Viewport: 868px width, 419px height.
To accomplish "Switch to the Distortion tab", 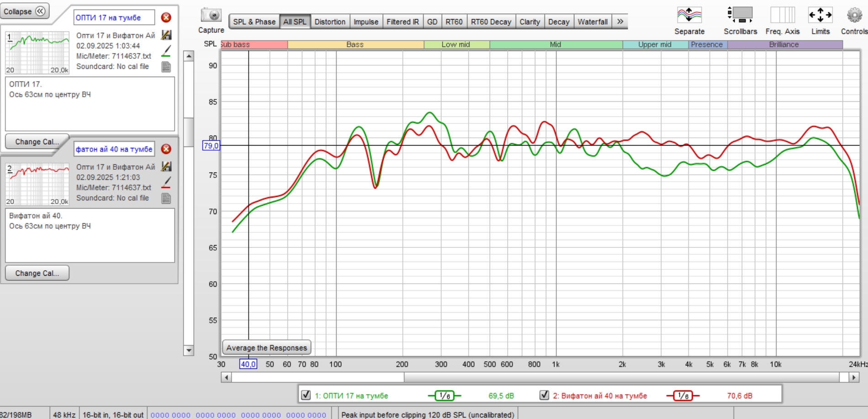I will pos(330,21).
